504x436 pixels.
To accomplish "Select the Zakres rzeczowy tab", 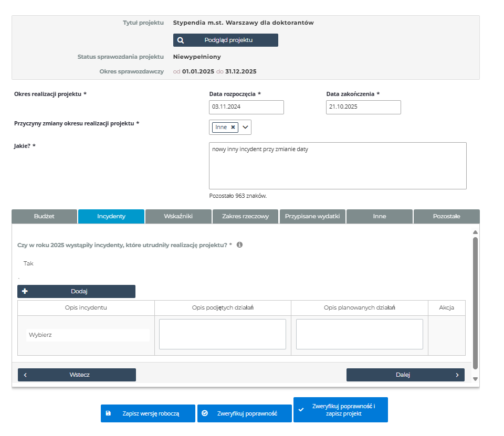I will pyautogui.click(x=245, y=216).
